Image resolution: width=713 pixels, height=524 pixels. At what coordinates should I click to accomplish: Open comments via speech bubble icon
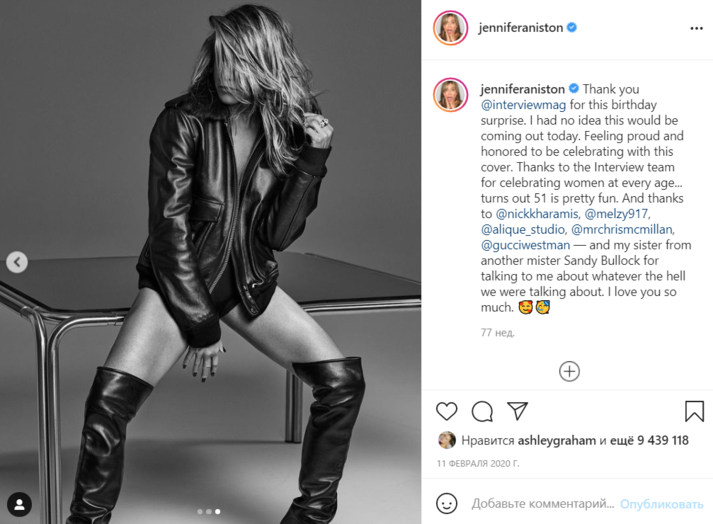[x=482, y=412]
